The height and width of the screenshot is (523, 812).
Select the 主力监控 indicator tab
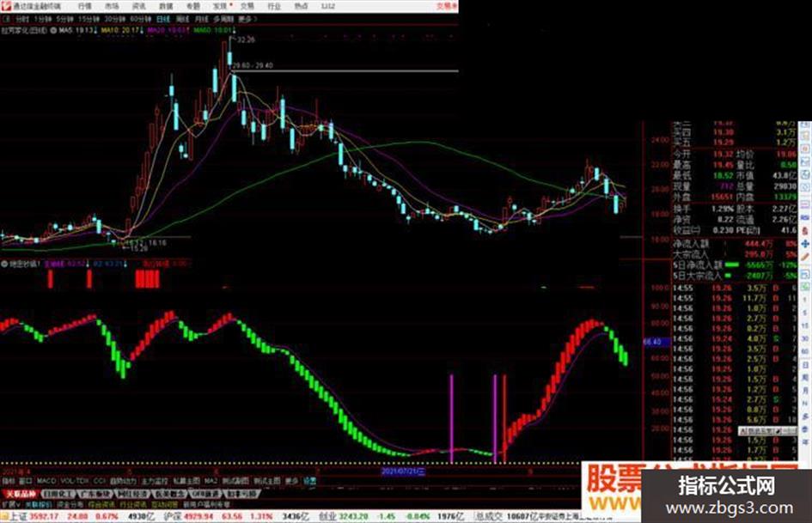click(155, 481)
